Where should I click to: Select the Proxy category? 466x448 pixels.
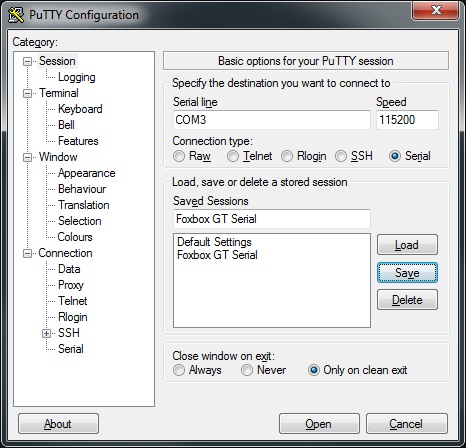click(71, 285)
